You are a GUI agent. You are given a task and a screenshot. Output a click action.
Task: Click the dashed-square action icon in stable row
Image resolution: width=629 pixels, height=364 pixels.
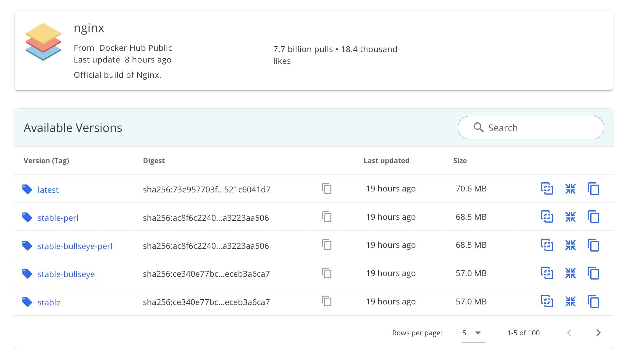coord(547,301)
